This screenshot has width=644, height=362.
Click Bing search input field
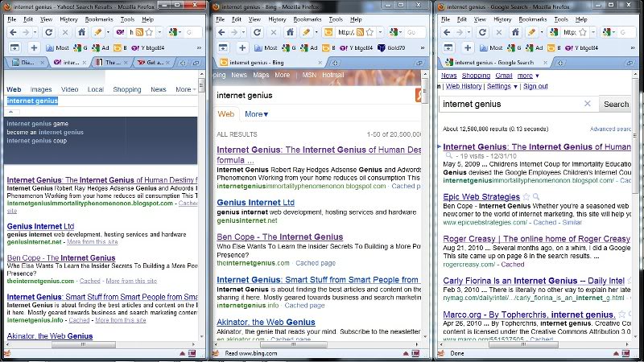pyautogui.click(x=314, y=95)
